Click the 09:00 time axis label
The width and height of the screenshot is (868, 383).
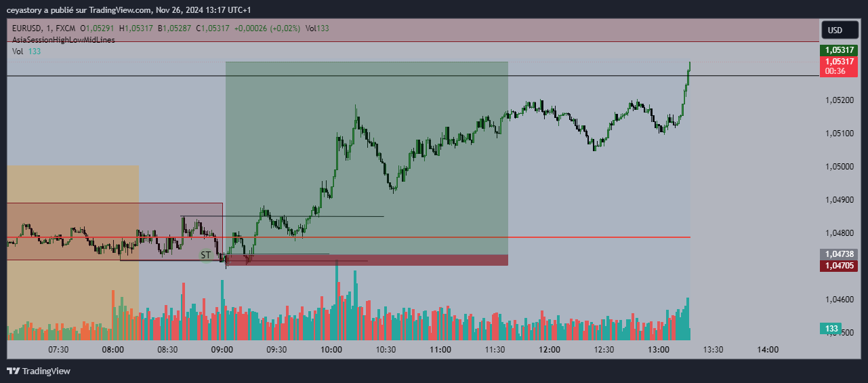point(222,350)
